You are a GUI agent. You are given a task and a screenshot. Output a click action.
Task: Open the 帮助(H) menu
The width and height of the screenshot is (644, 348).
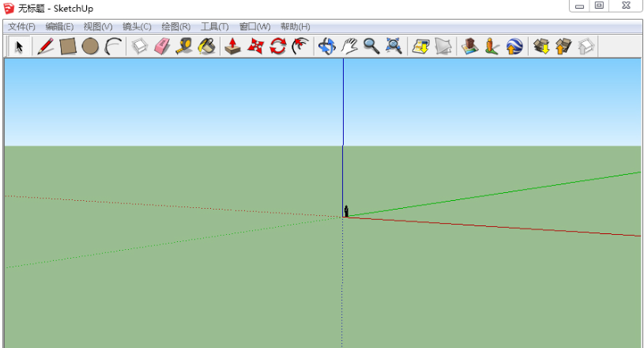tap(295, 27)
